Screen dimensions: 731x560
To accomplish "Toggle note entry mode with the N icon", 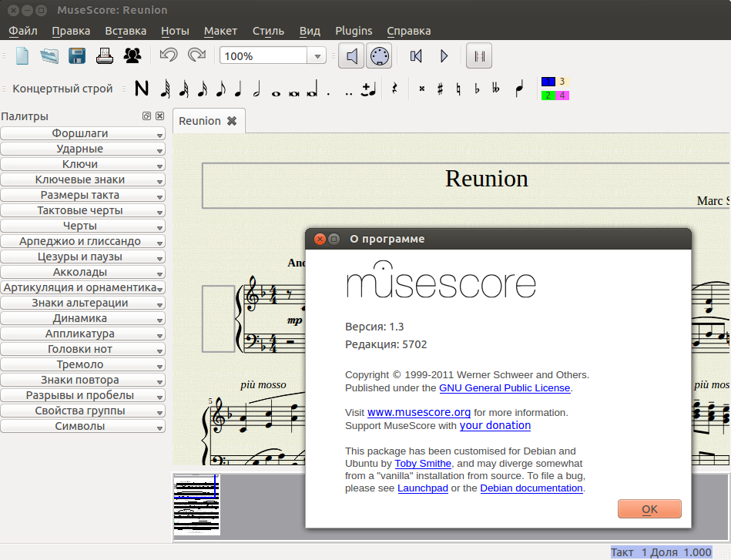I will [x=142, y=88].
